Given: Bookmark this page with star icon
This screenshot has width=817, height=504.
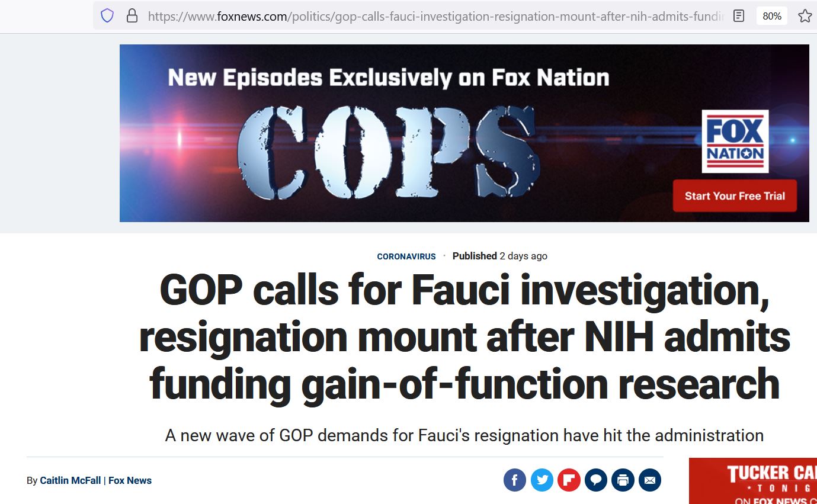Looking at the screenshot, I should point(805,16).
